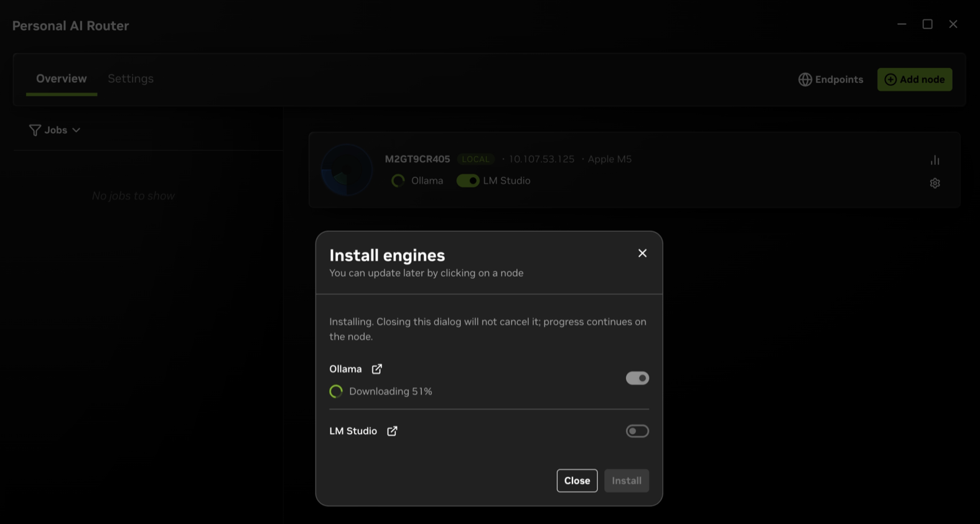Click 'No jobs to show' message
Screen dimensions: 980x524
133,196
